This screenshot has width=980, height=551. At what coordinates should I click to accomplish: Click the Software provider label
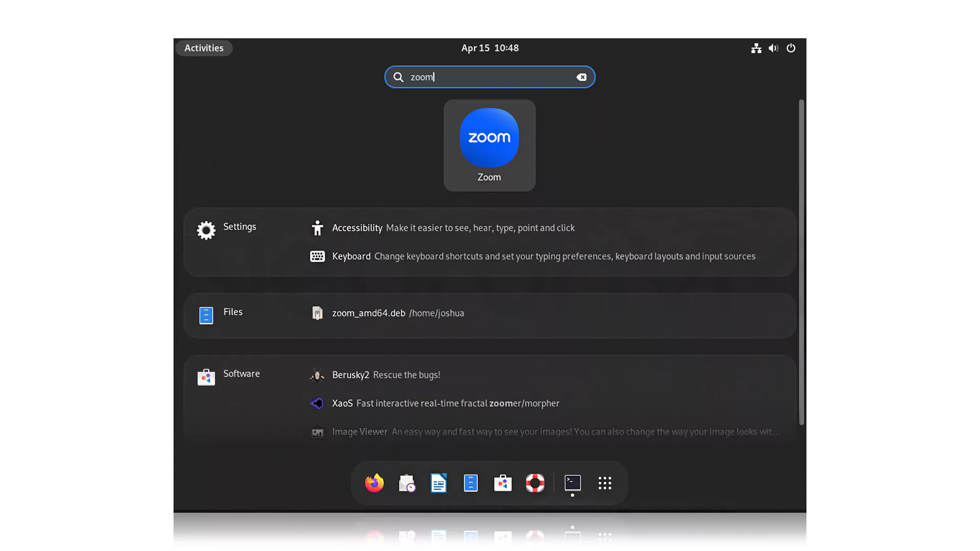coord(241,374)
